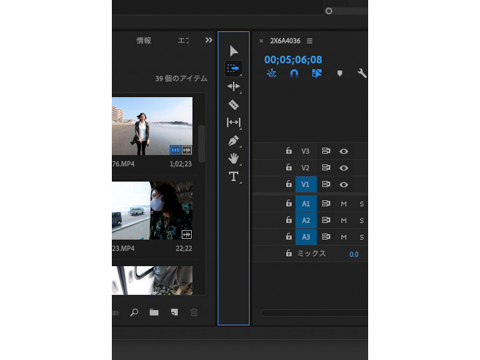Image resolution: width=480 pixels, height=360 pixels.
Task: Create a new bin in project panel
Action: (154, 312)
